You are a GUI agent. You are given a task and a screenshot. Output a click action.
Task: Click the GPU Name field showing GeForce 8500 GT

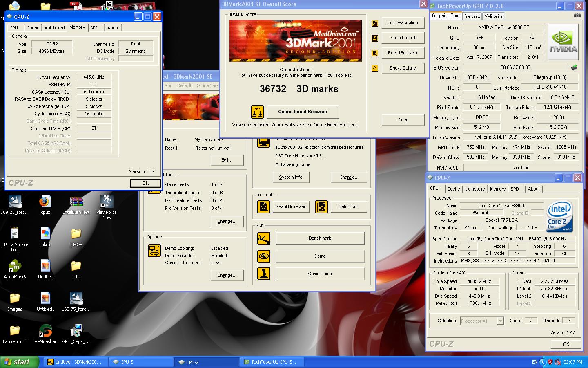tap(504, 27)
